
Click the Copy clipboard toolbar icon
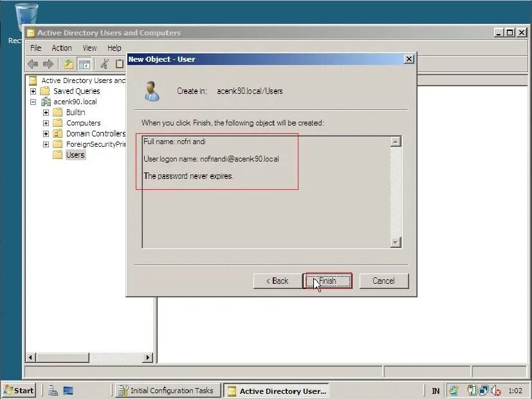pos(120,64)
